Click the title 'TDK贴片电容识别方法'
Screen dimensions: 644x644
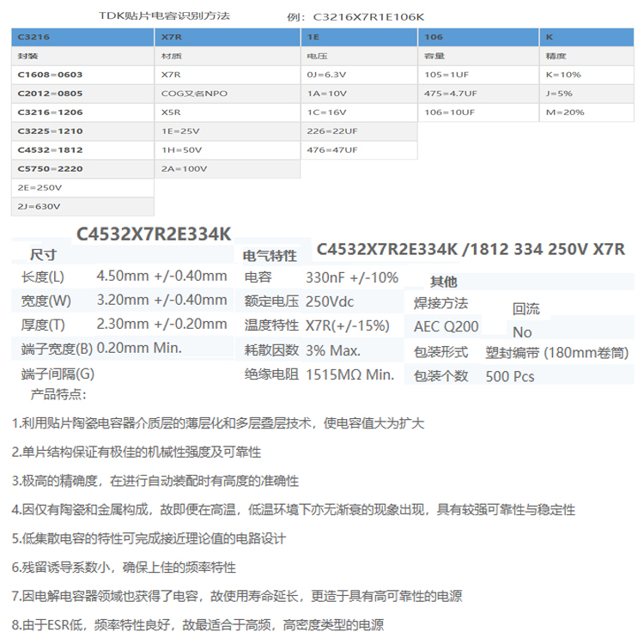click(164, 16)
